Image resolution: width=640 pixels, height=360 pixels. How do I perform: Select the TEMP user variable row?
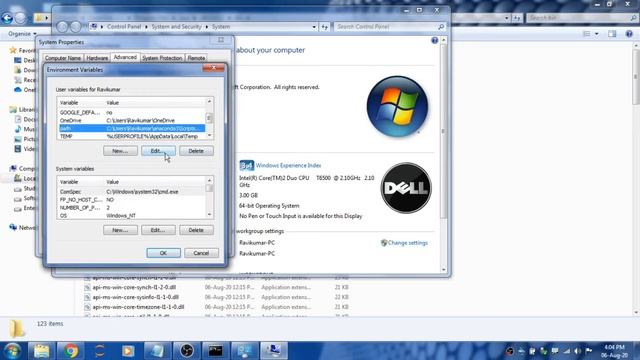[x=132, y=136]
